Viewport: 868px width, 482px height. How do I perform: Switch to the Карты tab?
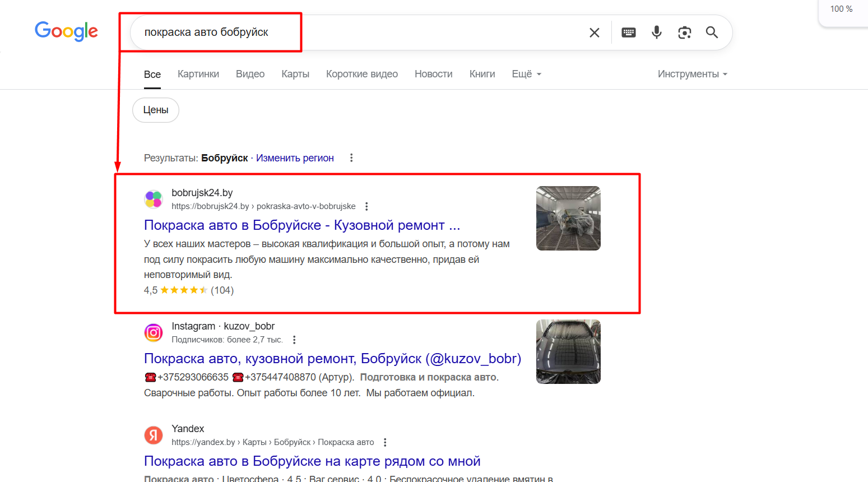point(295,74)
